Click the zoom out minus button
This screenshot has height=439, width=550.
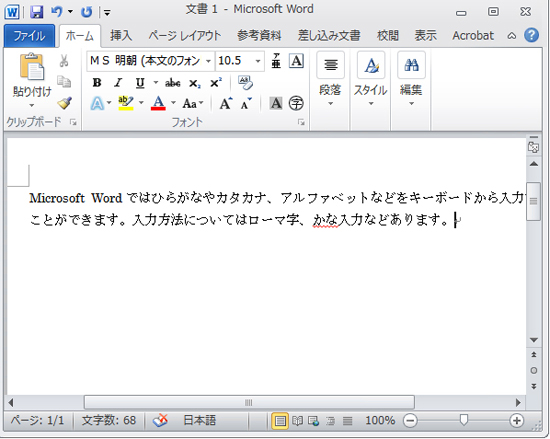click(410, 420)
